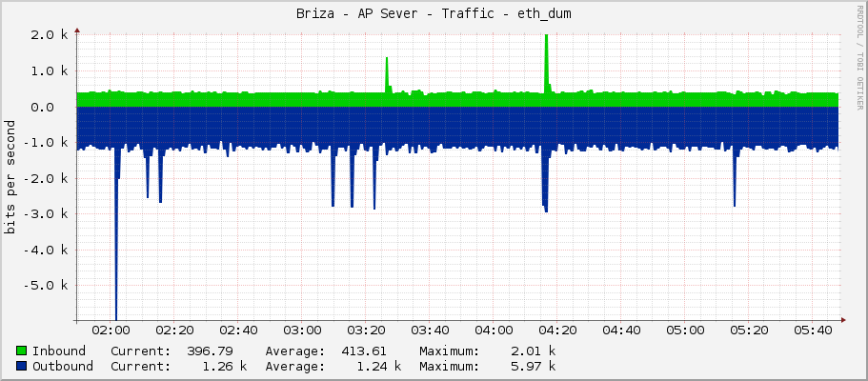Click the 1.0 k y-axis label
This screenshot has height=381, width=868.
click(50, 70)
